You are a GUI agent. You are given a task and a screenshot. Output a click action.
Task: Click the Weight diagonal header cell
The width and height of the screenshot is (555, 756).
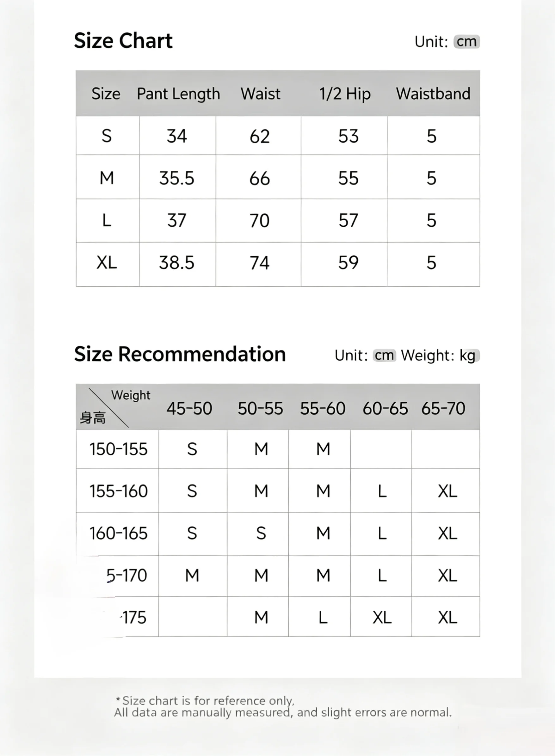click(118, 407)
